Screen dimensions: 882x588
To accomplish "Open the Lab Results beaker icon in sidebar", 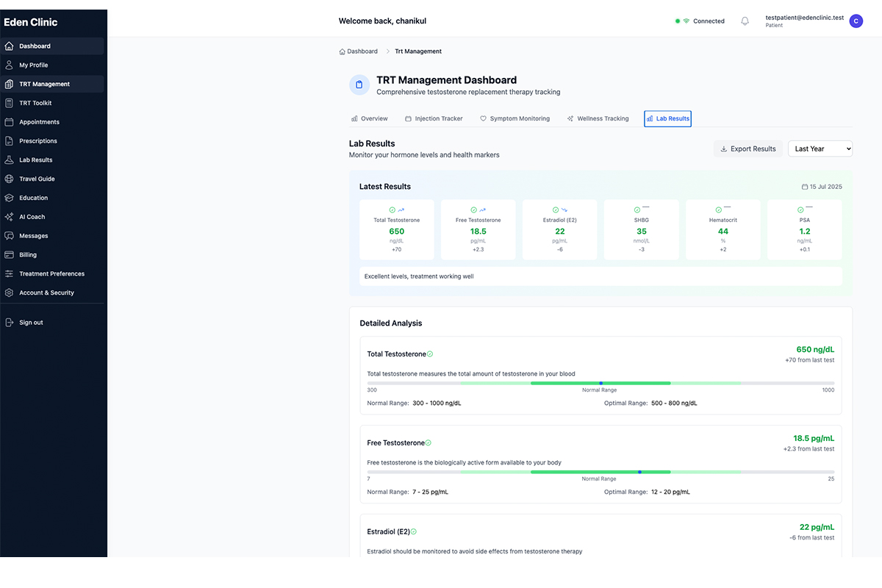I will (9, 159).
